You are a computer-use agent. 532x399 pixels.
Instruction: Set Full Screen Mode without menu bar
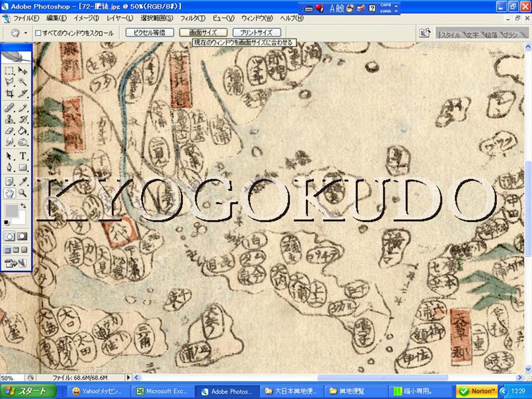pos(24,250)
